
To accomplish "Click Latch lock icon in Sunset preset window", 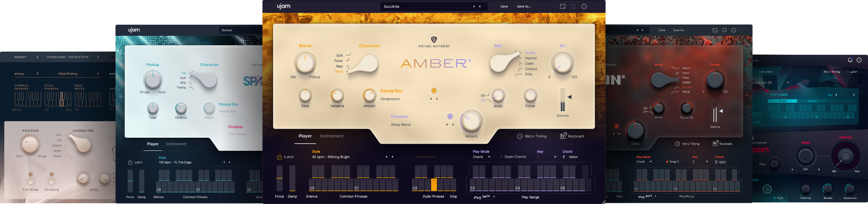I will (x=130, y=162).
